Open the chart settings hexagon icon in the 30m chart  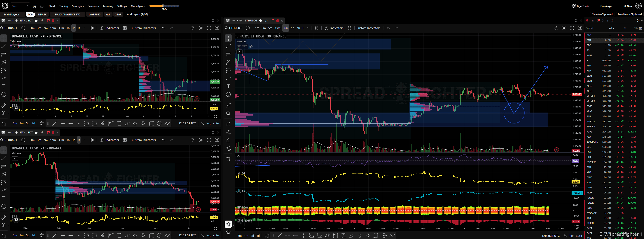coord(564,28)
